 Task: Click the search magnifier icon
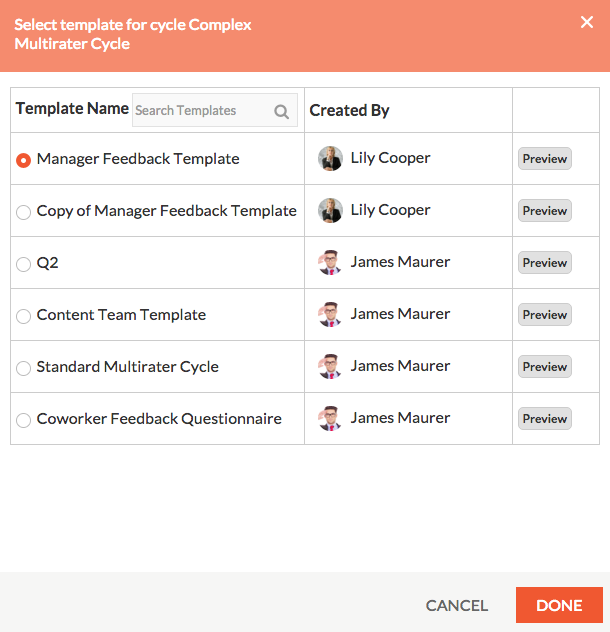pyautogui.click(x=281, y=111)
